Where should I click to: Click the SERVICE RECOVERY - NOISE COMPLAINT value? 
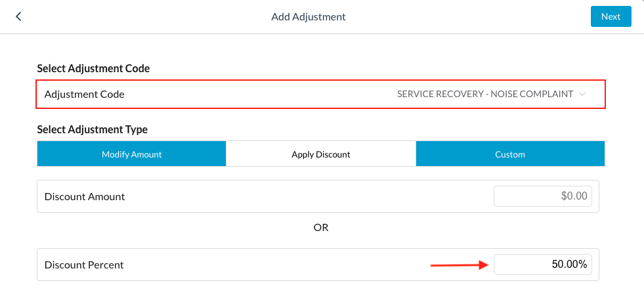tap(485, 94)
